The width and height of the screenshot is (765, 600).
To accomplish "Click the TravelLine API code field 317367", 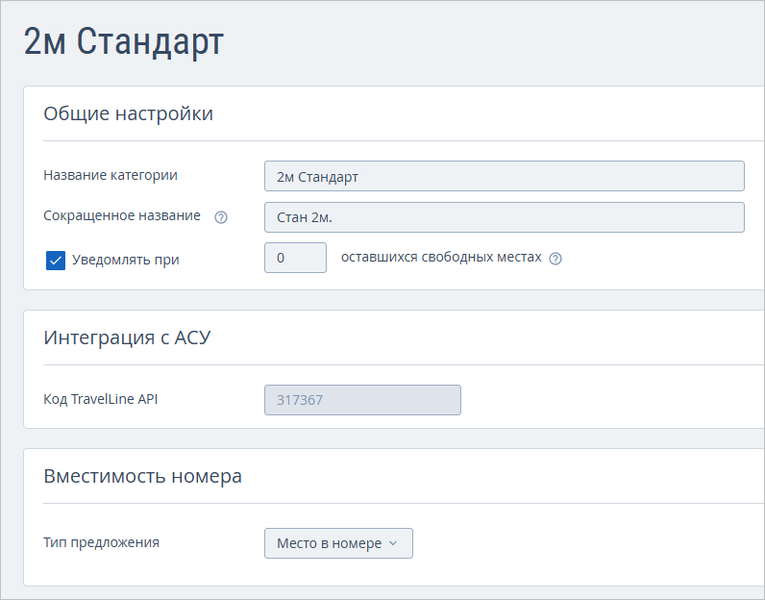I will click(x=362, y=400).
